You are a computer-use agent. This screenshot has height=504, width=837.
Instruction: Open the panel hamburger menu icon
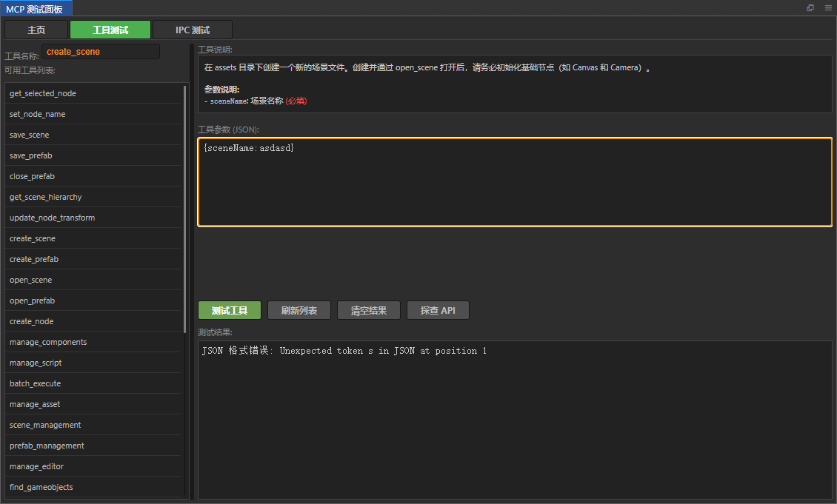click(828, 7)
